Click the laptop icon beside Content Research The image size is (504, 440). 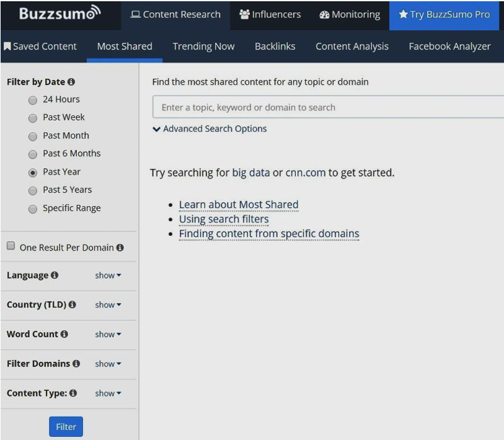tap(135, 14)
